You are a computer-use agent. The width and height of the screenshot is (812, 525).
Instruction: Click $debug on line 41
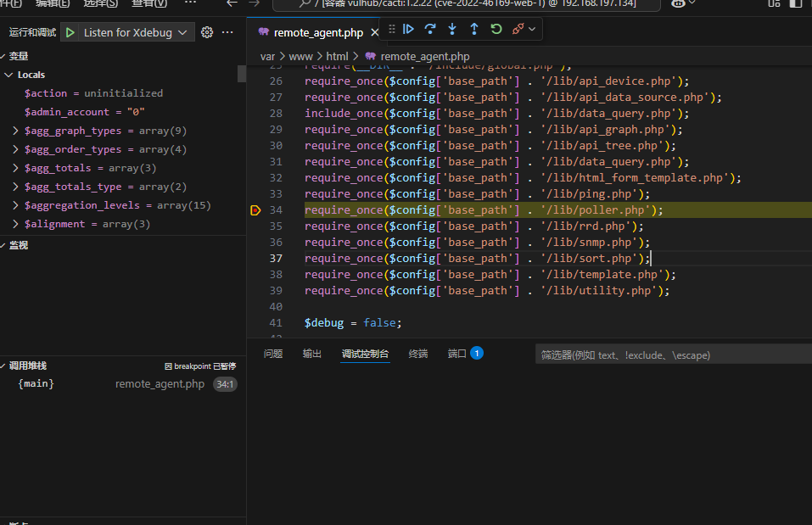pyautogui.click(x=323, y=323)
